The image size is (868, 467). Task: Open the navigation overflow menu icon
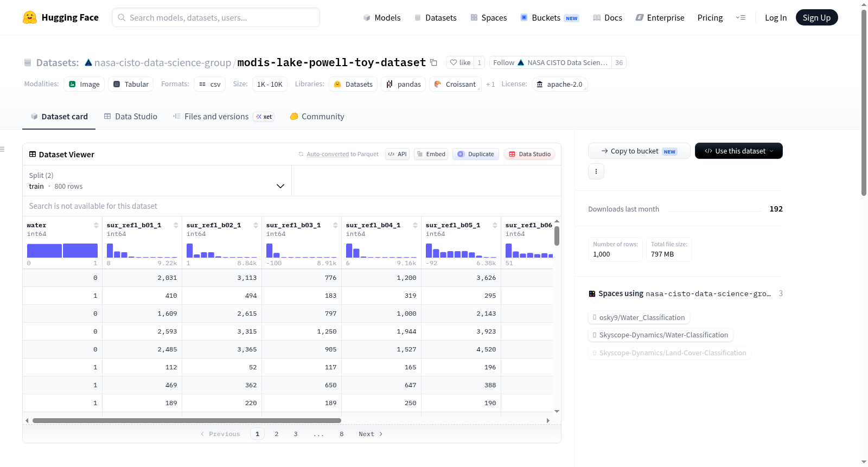tap(741, 17)
